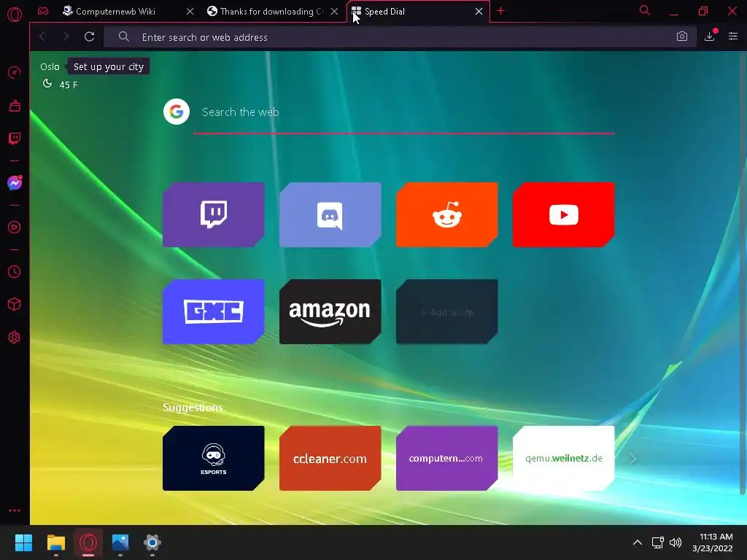Open the Player icon in sidebar
The image size is (747, 560).
coord(15,227)
